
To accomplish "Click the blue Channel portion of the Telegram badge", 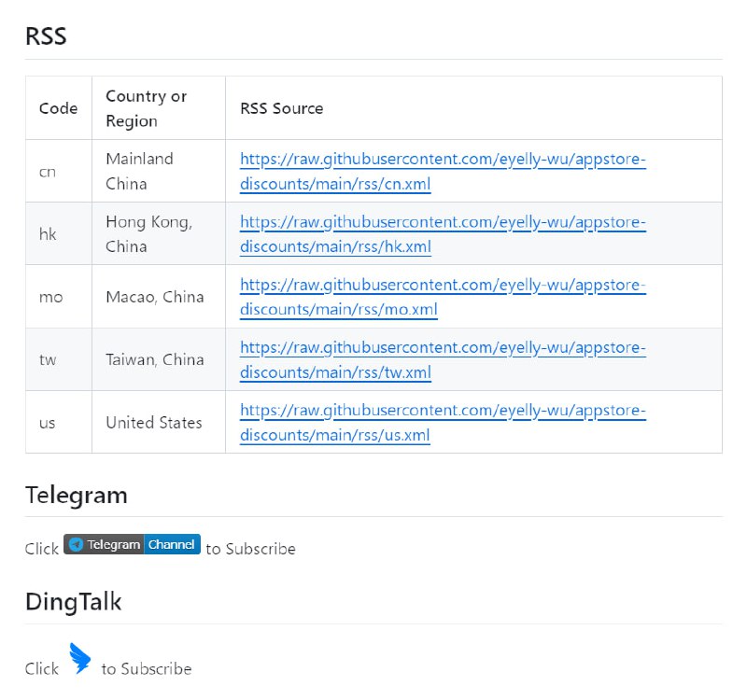I will 172,544.
